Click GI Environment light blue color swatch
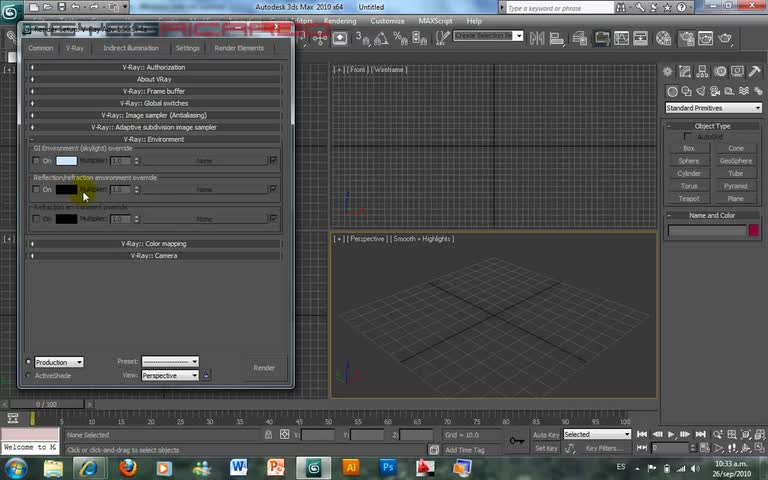 pyautogui.click(x=66, y=161)
